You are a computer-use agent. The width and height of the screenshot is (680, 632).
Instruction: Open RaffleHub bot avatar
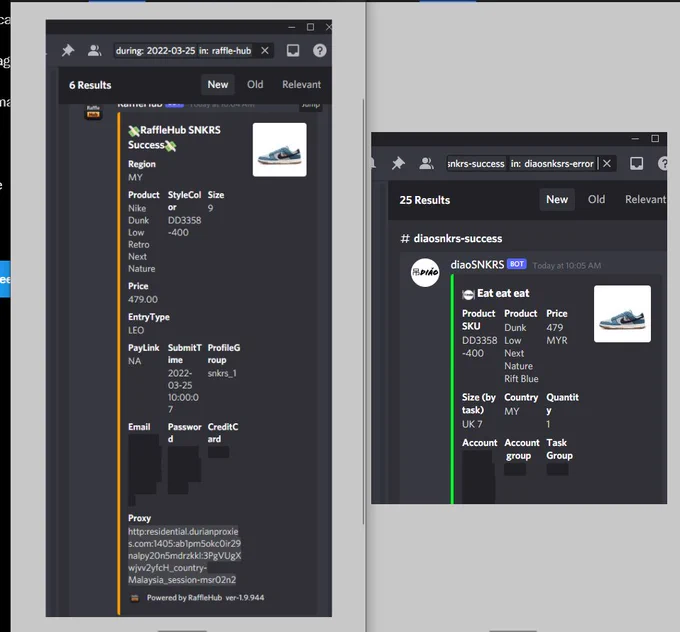(93, 111)
